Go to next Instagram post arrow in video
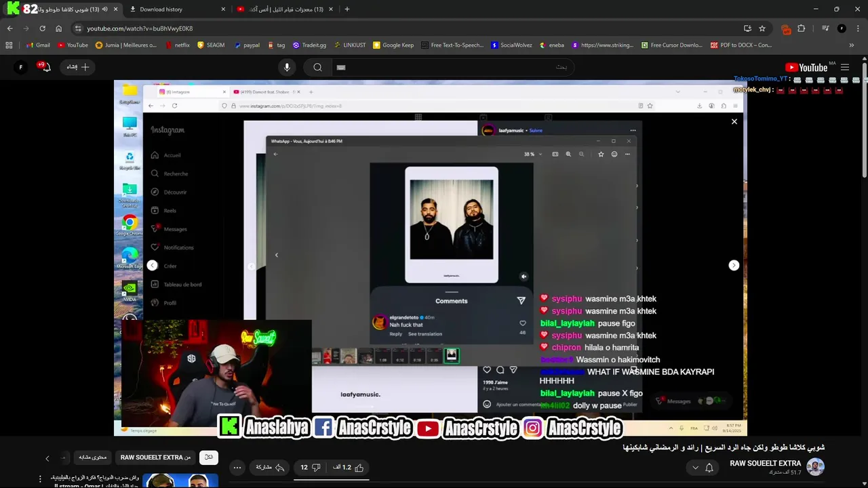This screenshot has width=868, height=488. click(x=734, y=266)
